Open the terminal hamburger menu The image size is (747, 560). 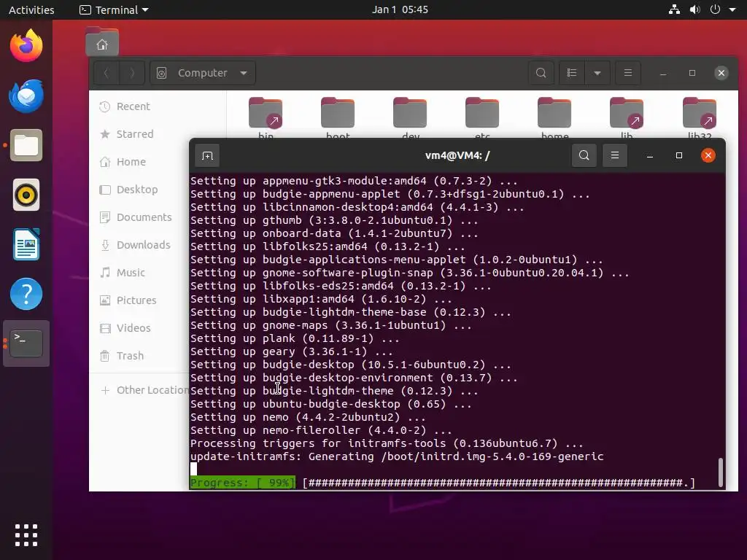point(615,156)
